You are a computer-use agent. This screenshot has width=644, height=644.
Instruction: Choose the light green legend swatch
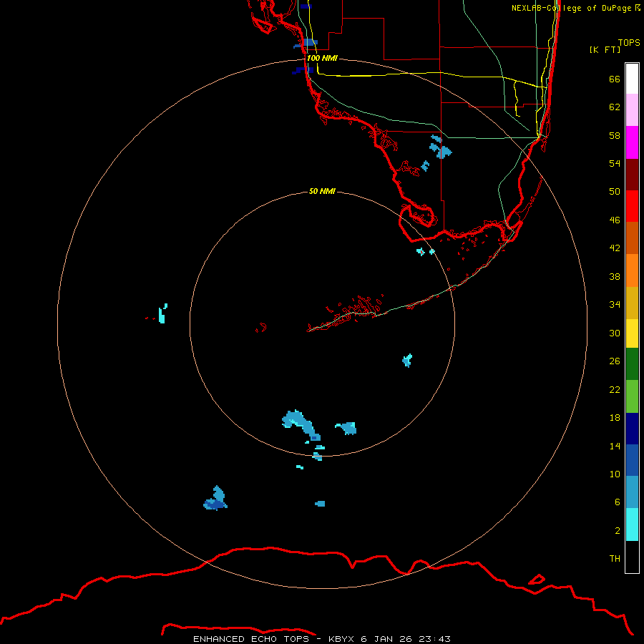(632, 396)
